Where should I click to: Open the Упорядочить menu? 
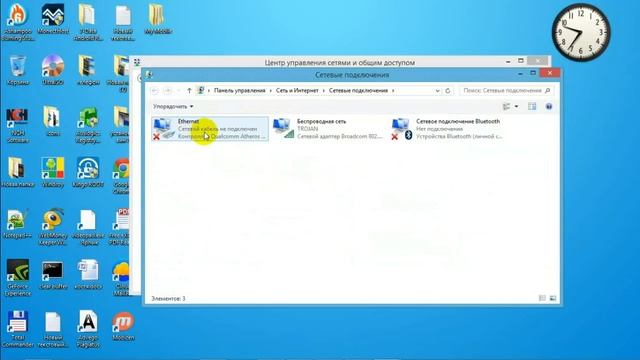click(x=173, y=107)
